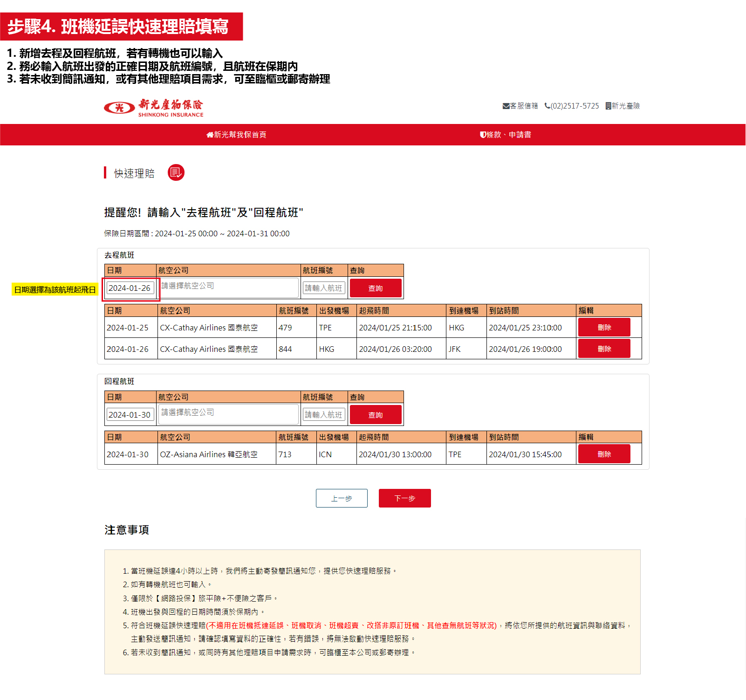
Task: Click the mail envelope icon
Action: pyautogui.click(x=506, y=106)
